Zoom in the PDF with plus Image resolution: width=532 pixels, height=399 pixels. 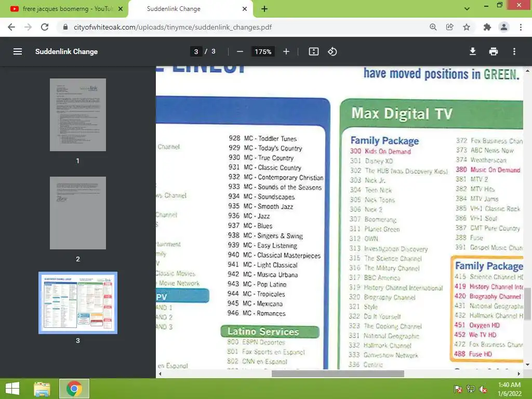286,51
